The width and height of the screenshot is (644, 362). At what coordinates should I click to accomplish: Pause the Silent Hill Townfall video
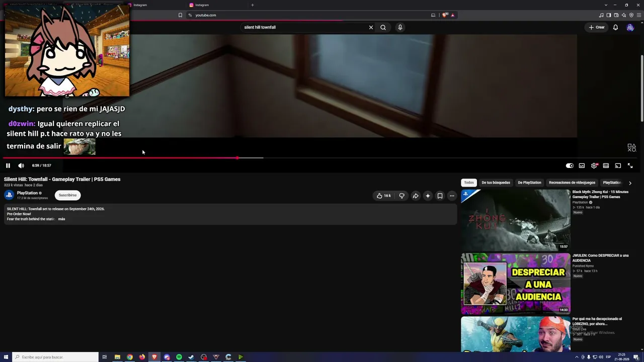click(8, 165)
